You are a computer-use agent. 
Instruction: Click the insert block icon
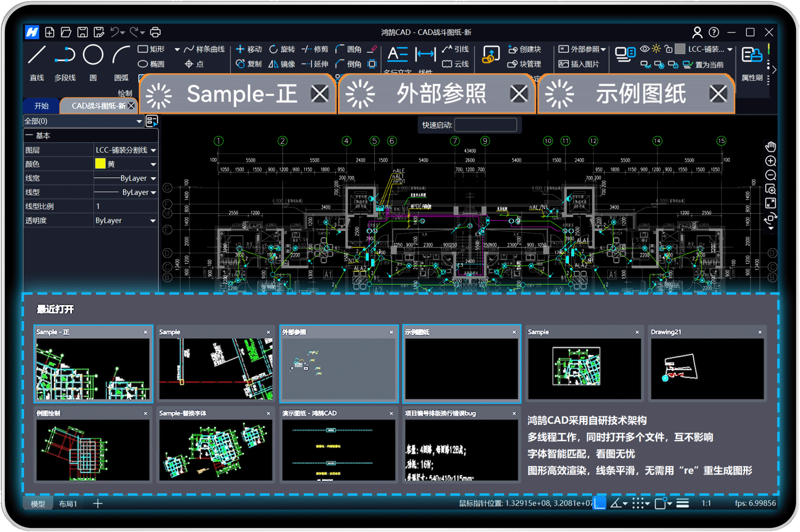point(491,55)
